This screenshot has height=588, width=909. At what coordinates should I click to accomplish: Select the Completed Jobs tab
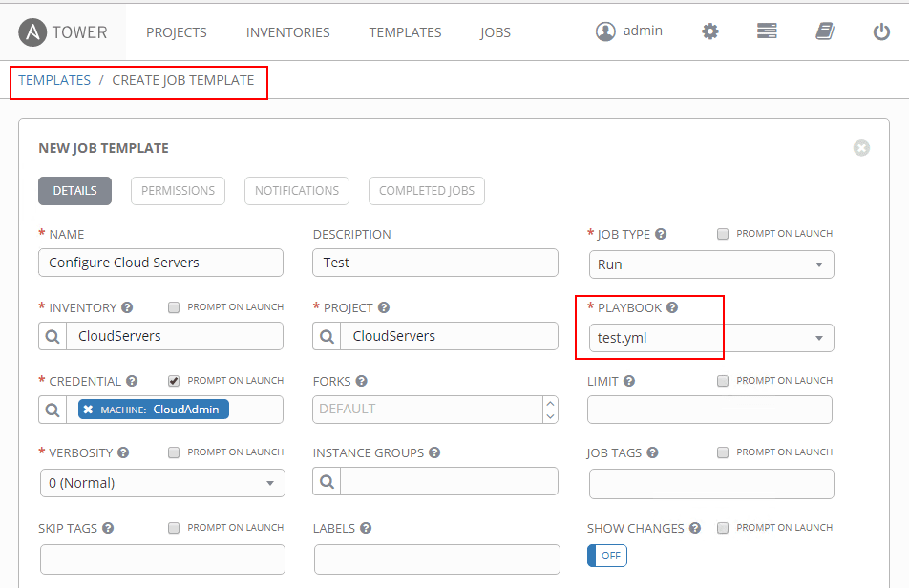click(427, 191)
